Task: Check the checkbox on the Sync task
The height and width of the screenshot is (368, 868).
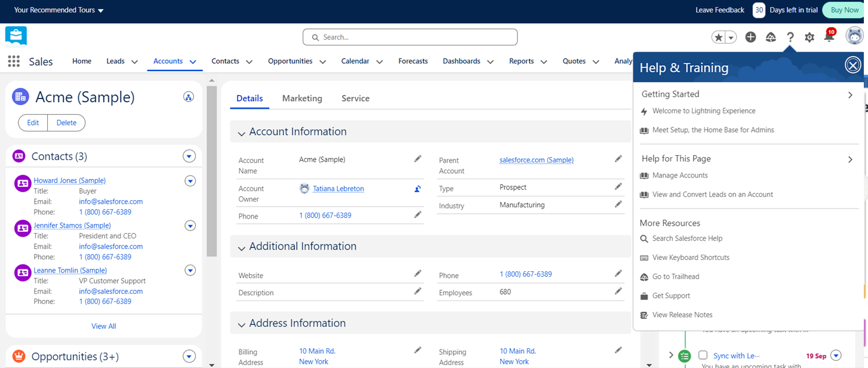Action: point(703,355)
